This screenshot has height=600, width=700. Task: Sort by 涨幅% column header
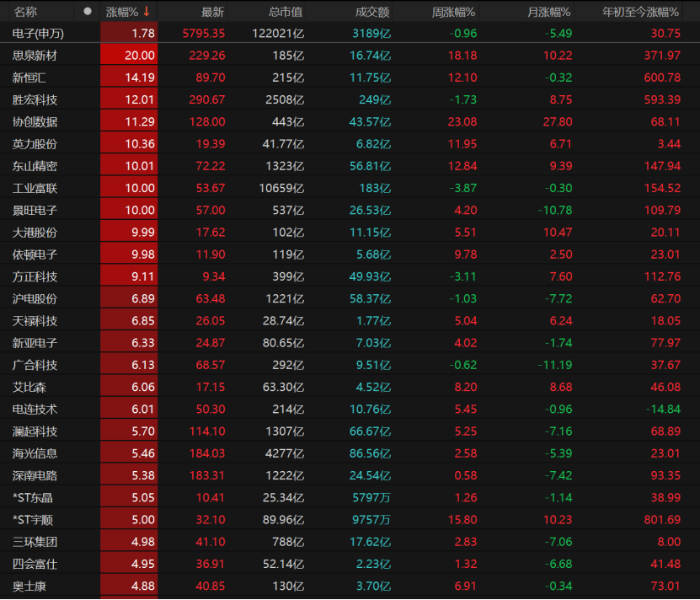[x=122, y=12]
